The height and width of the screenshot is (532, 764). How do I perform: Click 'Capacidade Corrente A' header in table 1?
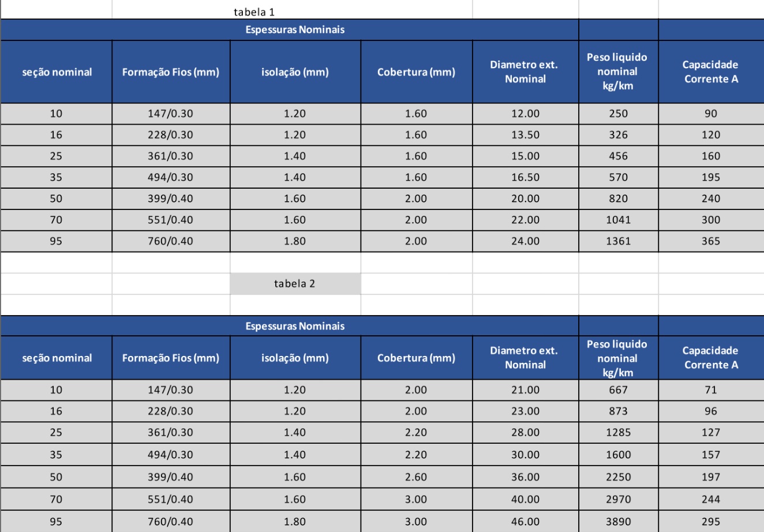[710, 72]
